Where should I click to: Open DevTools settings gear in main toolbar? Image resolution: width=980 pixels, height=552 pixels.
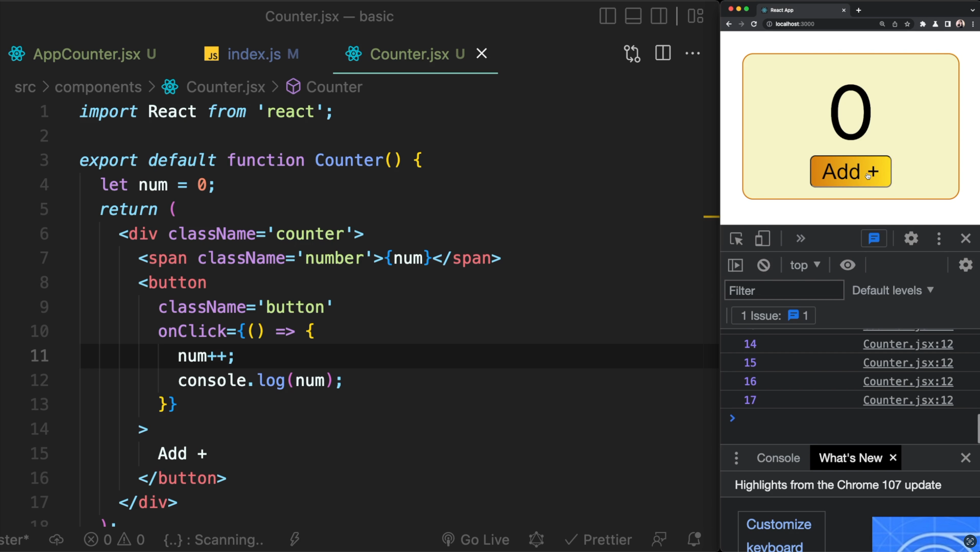coord(911,239)
